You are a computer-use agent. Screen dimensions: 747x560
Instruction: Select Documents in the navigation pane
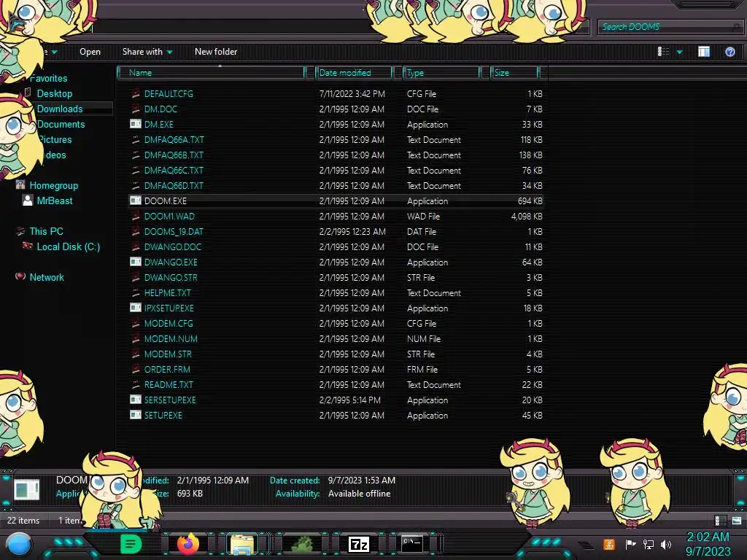61,124
